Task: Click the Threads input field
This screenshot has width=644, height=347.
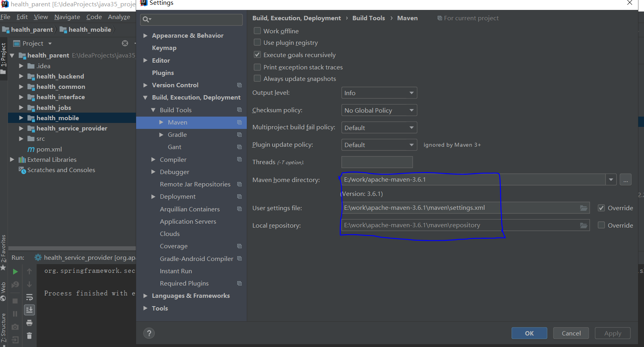Action: pos(377,162)
